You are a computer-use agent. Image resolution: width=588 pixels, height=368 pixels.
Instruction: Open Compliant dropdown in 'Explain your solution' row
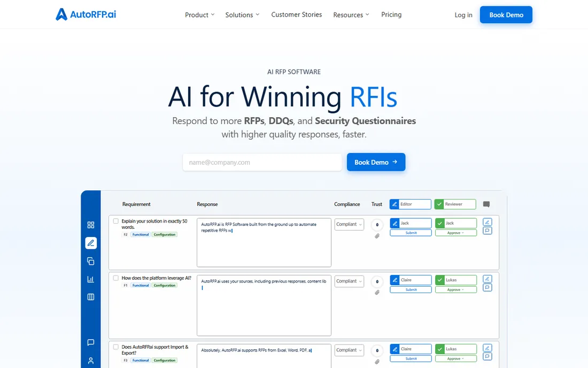[x=349, y=224]
